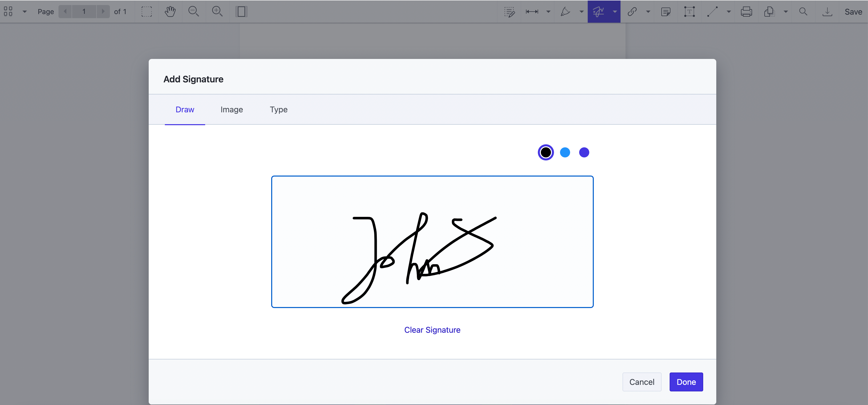Toggle the sidebar panel icon
This screenshot has height=405, width=868.
(x=241, y=11)
